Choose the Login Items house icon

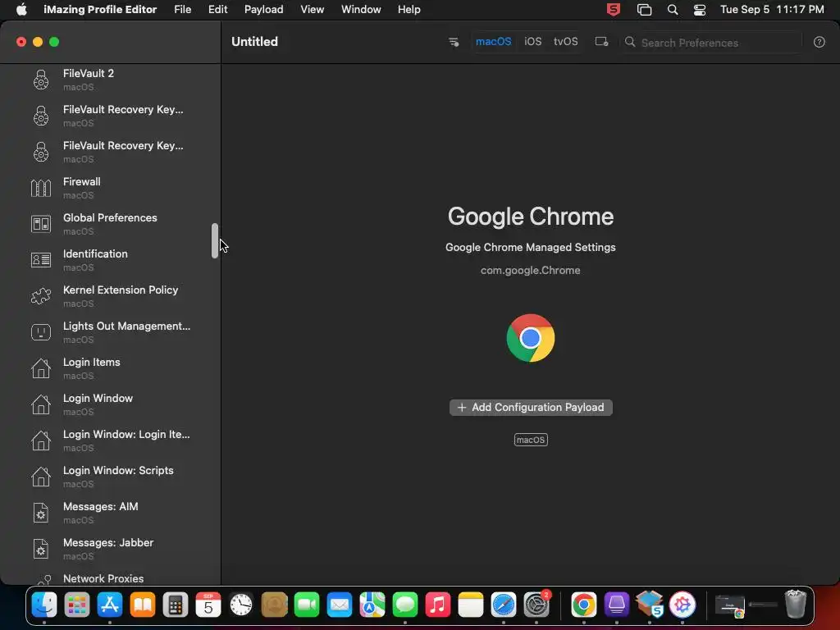tap(41, 368)
